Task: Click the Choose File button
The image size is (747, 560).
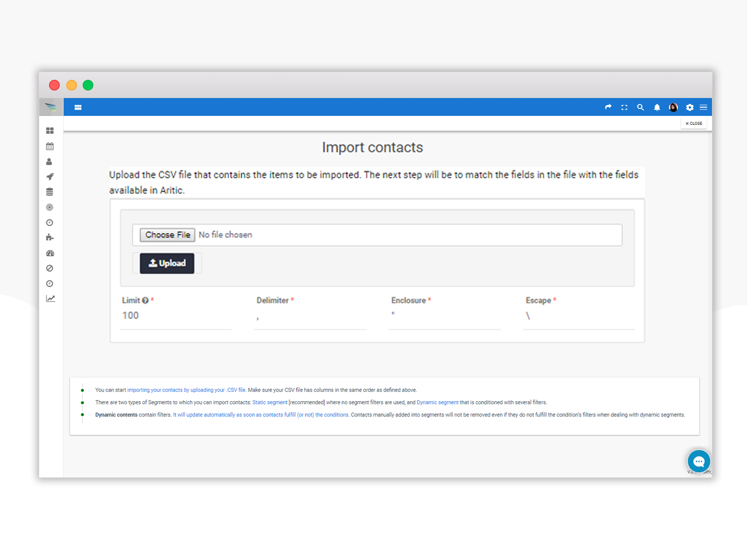Action: click(168, 235)
